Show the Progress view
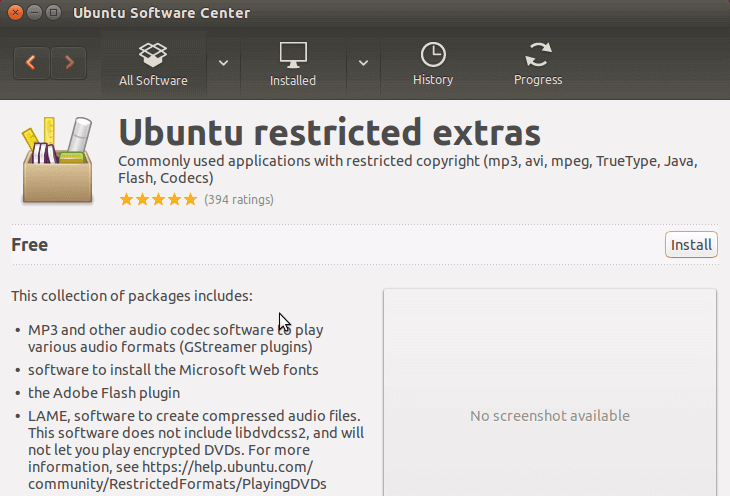Screen dimensions: 730x496 [x=538, y=64]
